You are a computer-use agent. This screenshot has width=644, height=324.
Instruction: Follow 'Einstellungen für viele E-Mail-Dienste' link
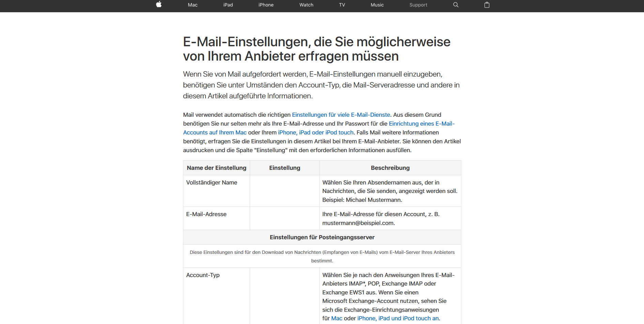click(x=341, y=115)
